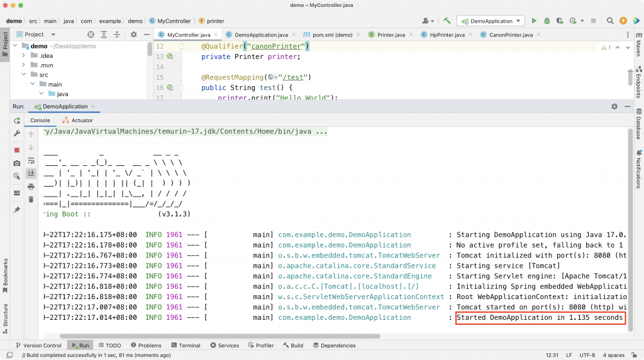Viewport: 644px width, 360px height.
Task: Toggle scroll to end of console
Action: click(31, 173)
